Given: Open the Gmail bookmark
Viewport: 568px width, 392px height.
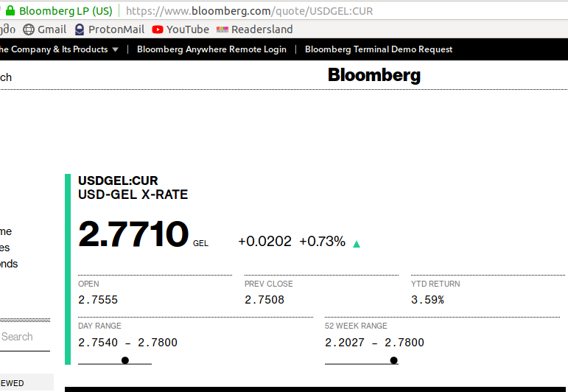Looking at the screenshot, I should tap(44, 29).
